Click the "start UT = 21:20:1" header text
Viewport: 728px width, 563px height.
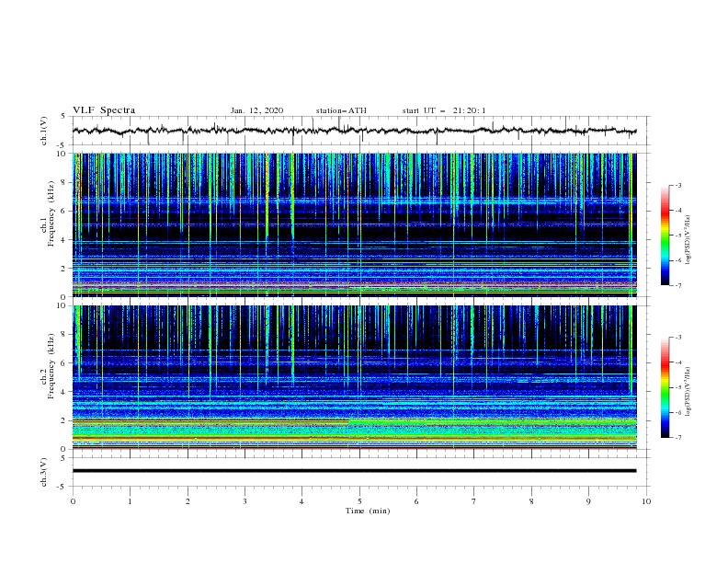click(444, 110)
